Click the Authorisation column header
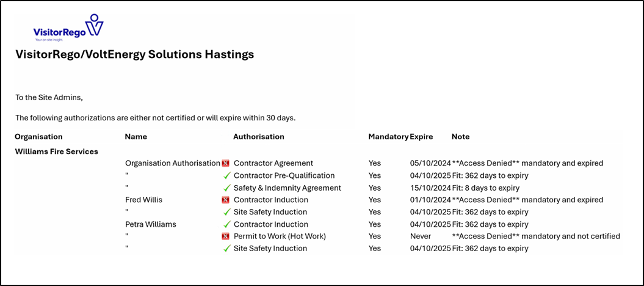Image resolution: width=644 pixels, height=286 pixels. [x=258, y=136]
